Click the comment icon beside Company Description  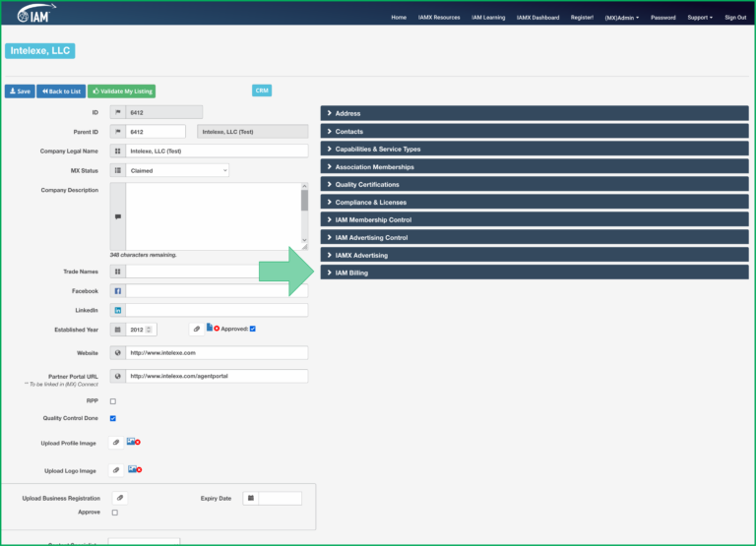point(118,216)
